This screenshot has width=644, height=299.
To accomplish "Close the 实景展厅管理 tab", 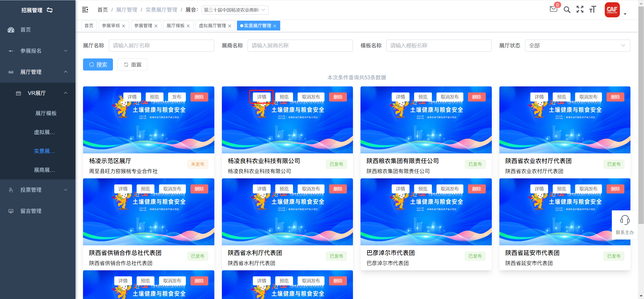I will click(275, 26).
